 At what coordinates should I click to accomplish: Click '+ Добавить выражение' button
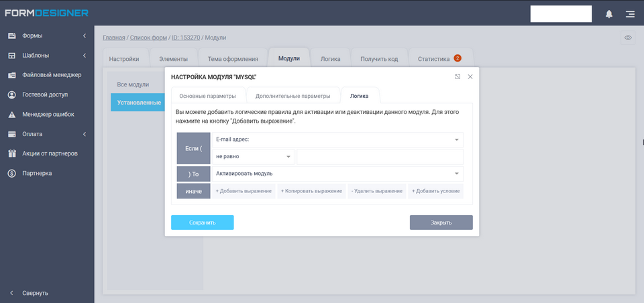pyautogui.click(x=244, y=191)
